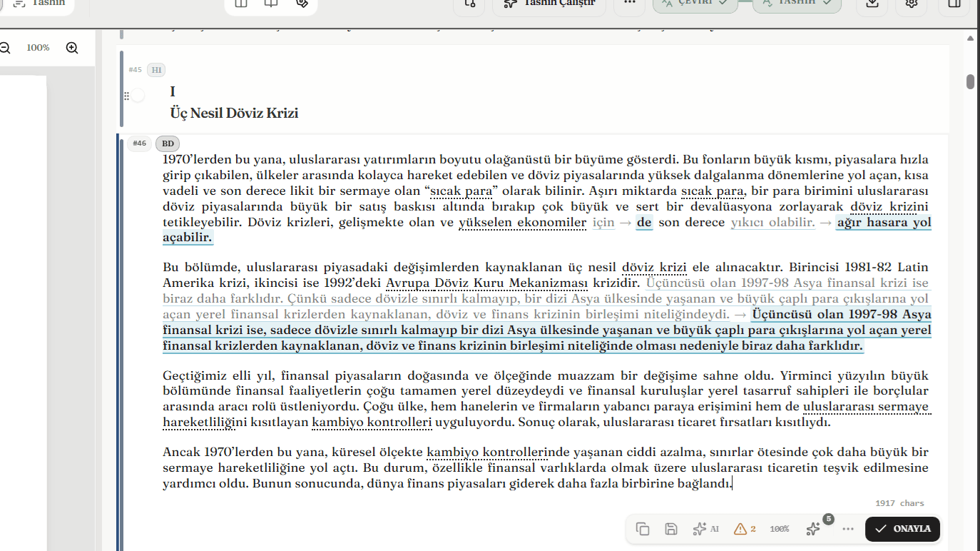The image size is (980, 551).
Task: Zoom in with the magnifier plus icon
Action: [x=72, y=48]
